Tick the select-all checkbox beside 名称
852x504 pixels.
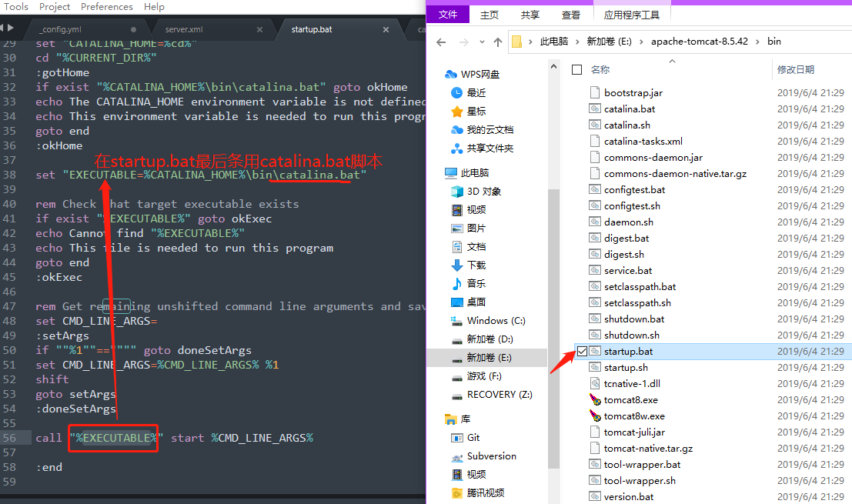click(x=577, y=70)
